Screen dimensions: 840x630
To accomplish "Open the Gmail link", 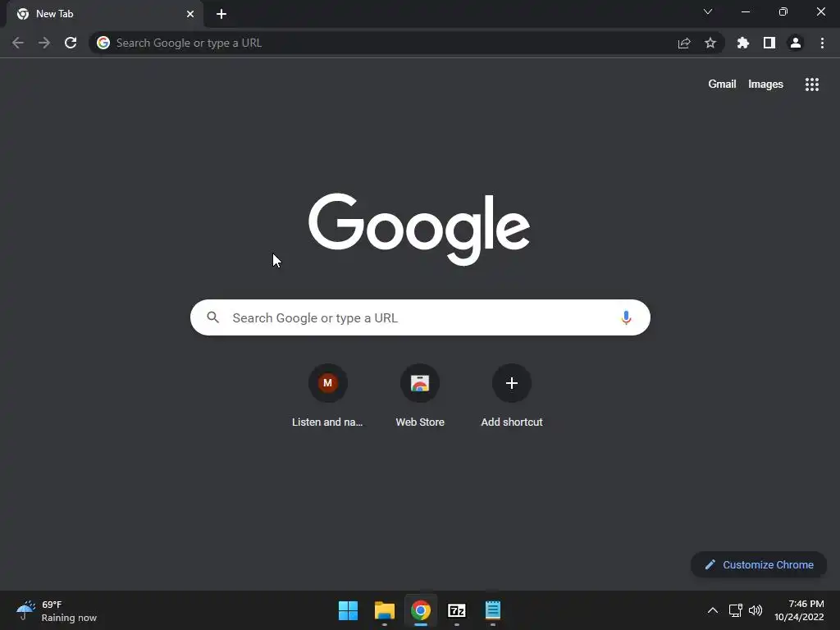I will click(x=722, y=84).
